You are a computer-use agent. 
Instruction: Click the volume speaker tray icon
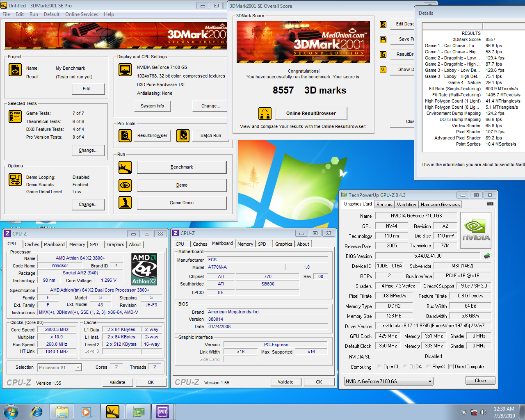pos(484,412)
